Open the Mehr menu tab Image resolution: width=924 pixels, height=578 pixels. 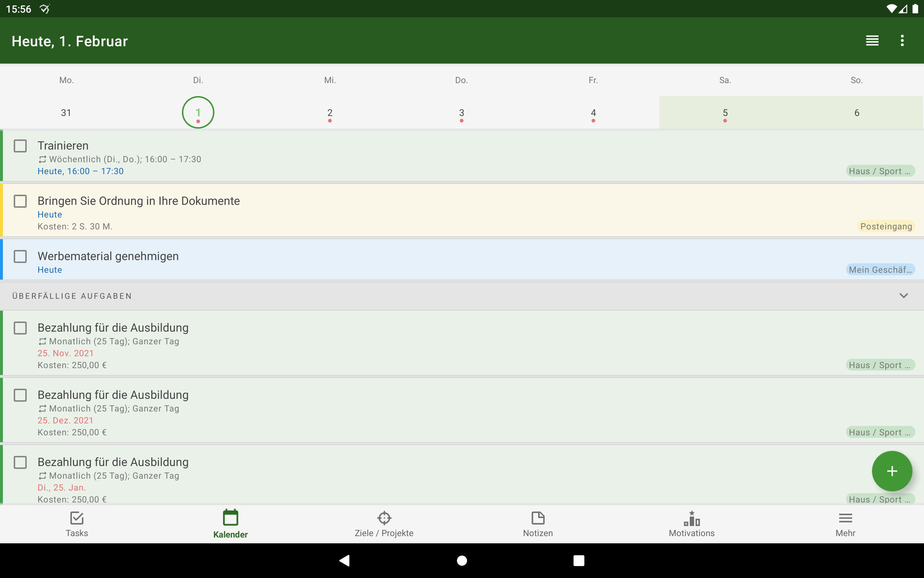pyautogui.click(x=845, y=524)
